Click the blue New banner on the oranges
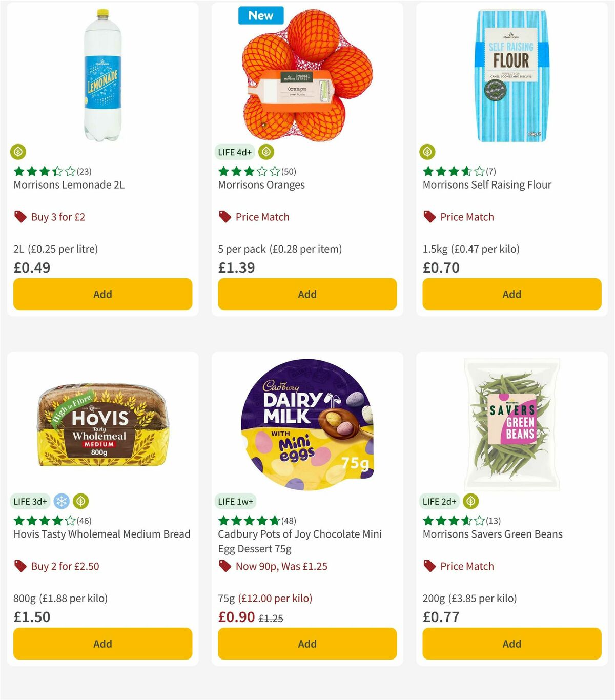This screenshot has width=615, height=700. coord(261,16)
